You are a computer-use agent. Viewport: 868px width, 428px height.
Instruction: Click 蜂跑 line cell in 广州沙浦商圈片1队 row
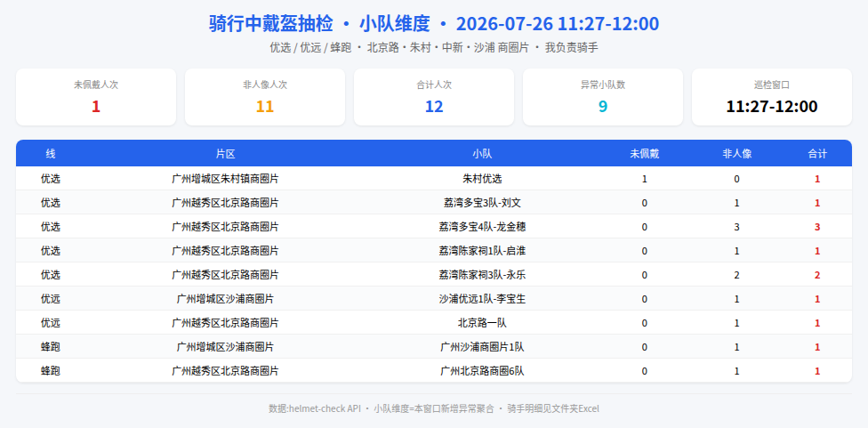click(x=51, y=347)
